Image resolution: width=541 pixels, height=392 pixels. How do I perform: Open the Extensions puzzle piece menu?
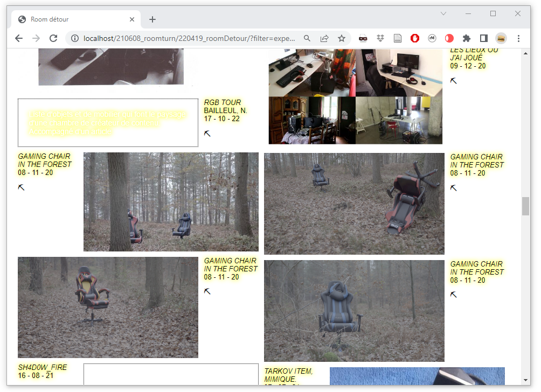point(467,38)
